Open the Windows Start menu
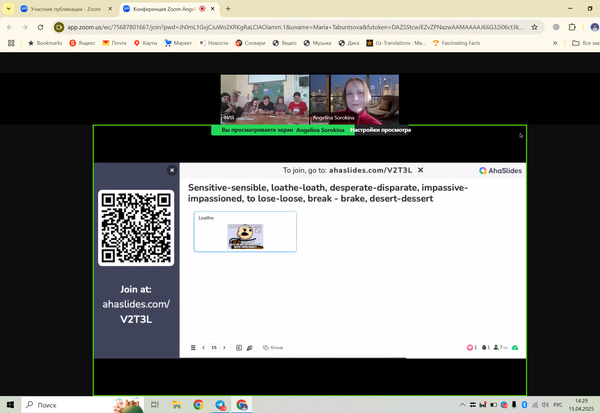 tap(11, 405)
